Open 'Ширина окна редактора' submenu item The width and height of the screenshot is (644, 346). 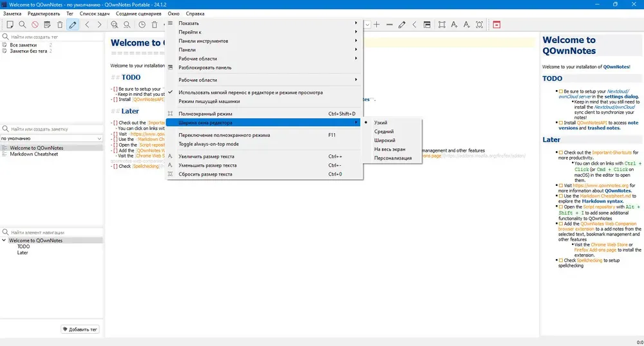click(263, 123)
